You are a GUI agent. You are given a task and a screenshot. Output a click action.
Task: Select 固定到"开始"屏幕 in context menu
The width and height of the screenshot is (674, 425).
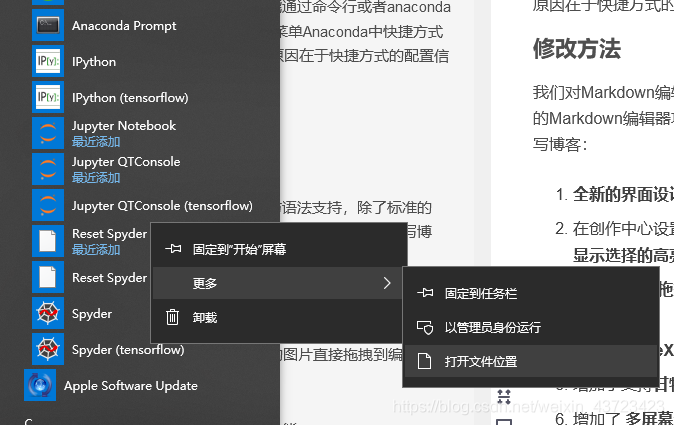pos(279,249)
